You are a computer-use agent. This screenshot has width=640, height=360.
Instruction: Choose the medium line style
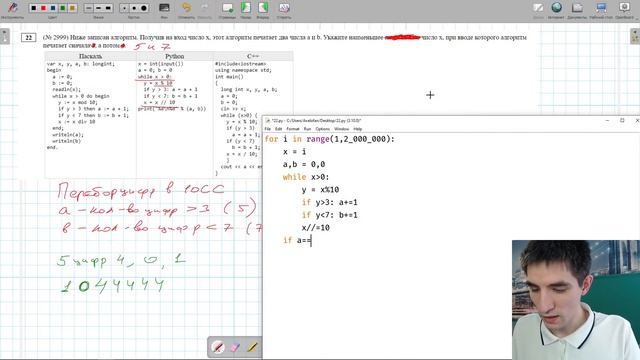coord(98,8)
